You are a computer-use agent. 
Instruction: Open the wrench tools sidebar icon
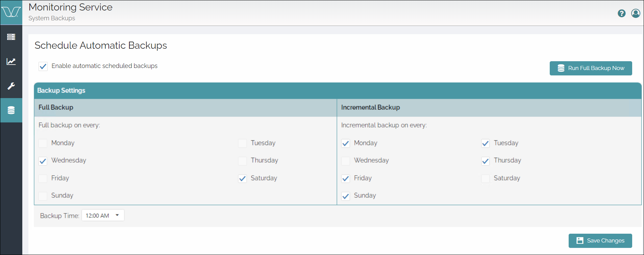point(11,86)
